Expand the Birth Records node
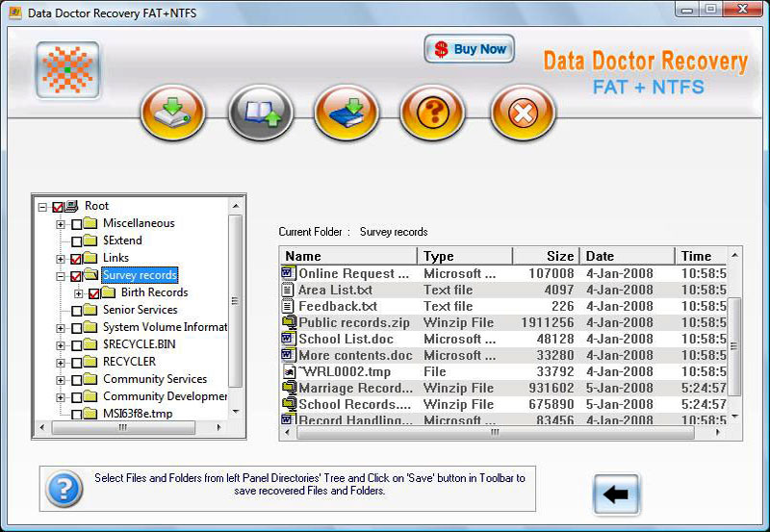The image size is (770, 532). 79,293
